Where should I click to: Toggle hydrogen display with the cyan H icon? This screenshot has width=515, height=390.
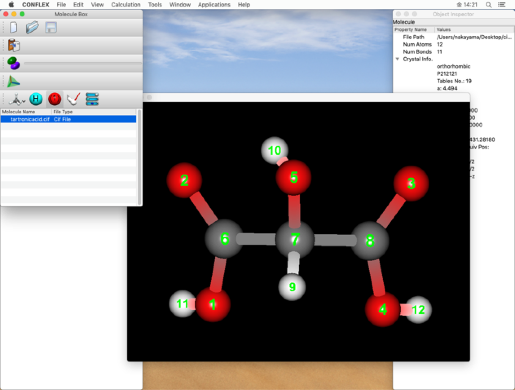point(36,99)
